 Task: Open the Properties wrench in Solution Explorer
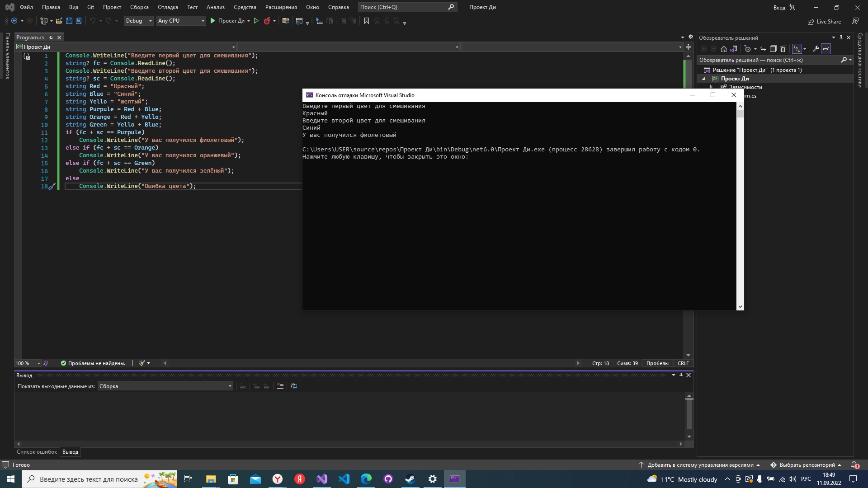click(x=816, y=49)
